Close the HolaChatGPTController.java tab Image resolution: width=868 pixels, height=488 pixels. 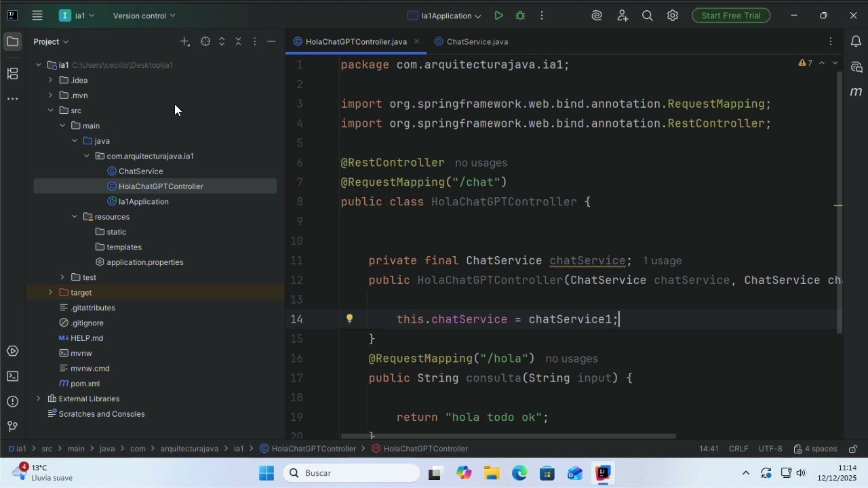(x=417, y=42)
